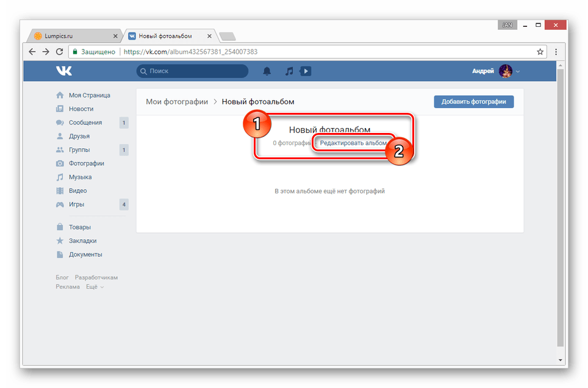
Task: Switch to the Lumpics.ru tab
Action: [x=74, y=36]
